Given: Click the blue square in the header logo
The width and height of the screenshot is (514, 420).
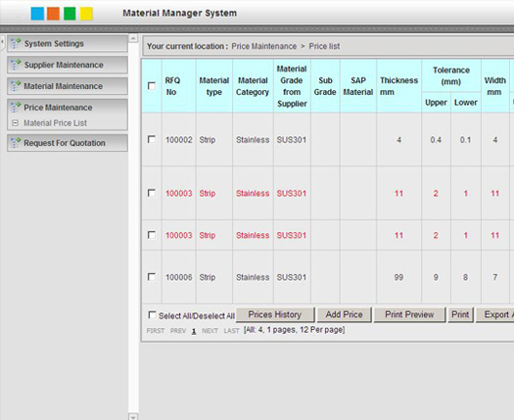Looking at the screenshot, I should pos(37,14).
